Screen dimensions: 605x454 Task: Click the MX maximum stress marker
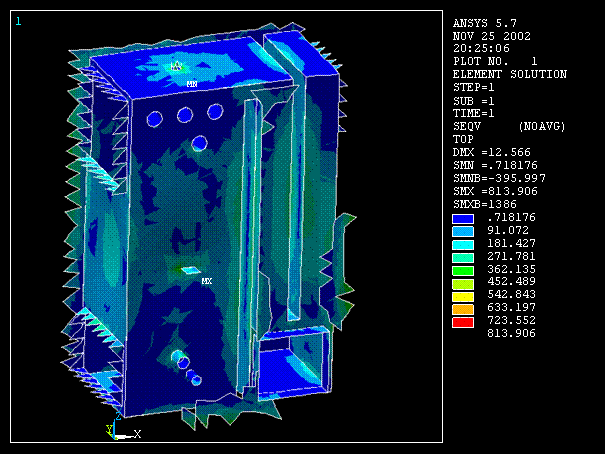coord(207,282)
